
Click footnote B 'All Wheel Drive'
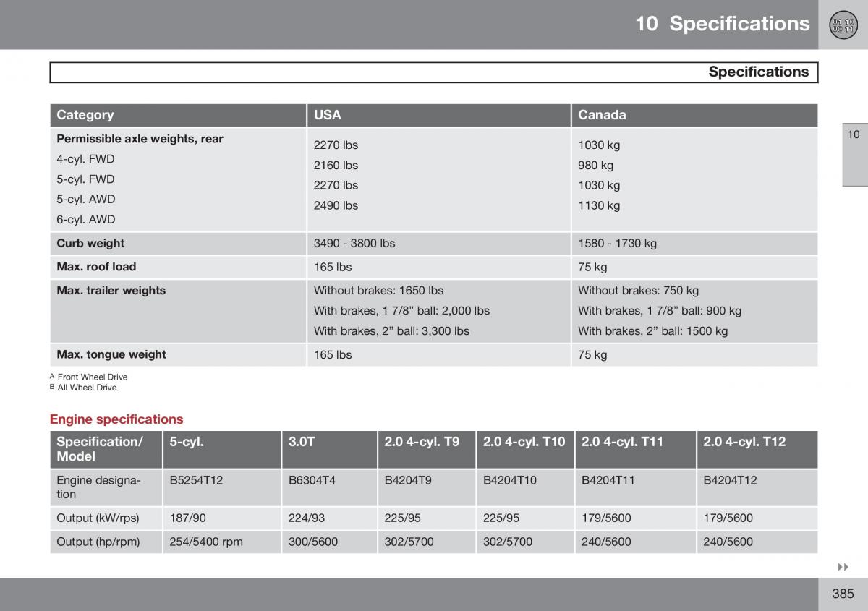click(87, 388)
